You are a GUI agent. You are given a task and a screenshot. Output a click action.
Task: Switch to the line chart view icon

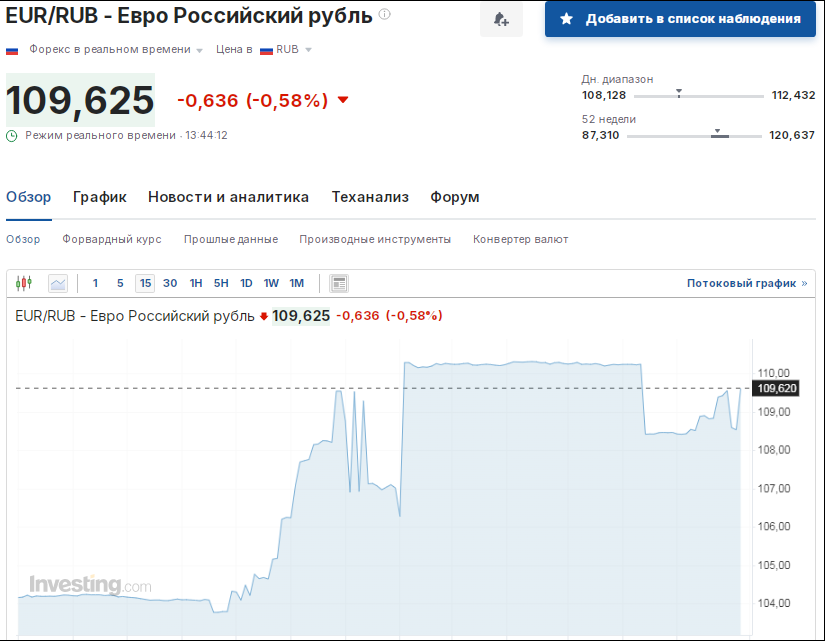click(x=58, y=283)
